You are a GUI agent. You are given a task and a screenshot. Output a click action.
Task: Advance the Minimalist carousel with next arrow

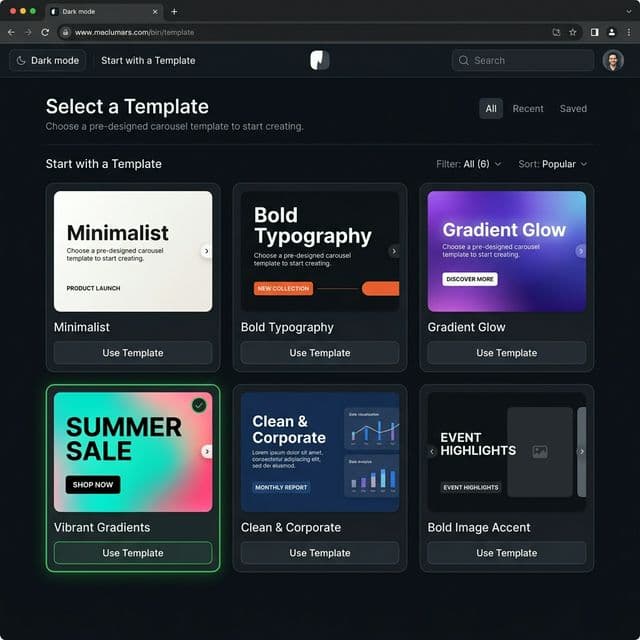click(x=206, y=251)
